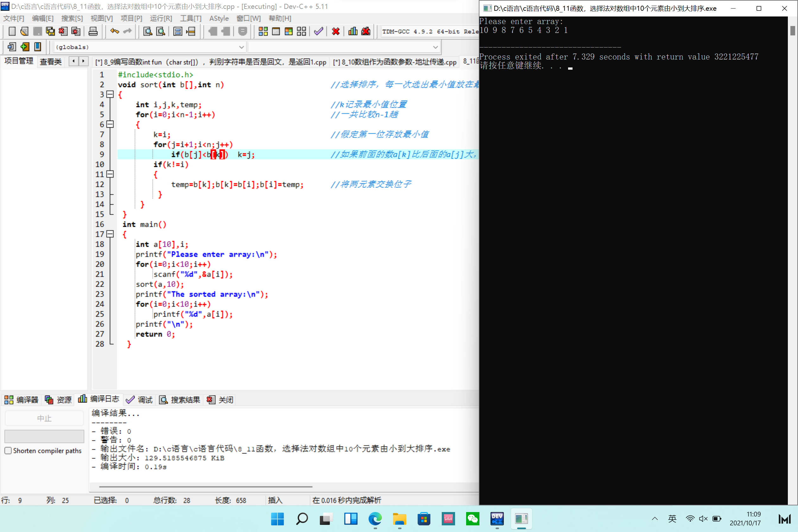Click the Insert icon in second toolbar

pyautogui.click(x=12, y=47)
